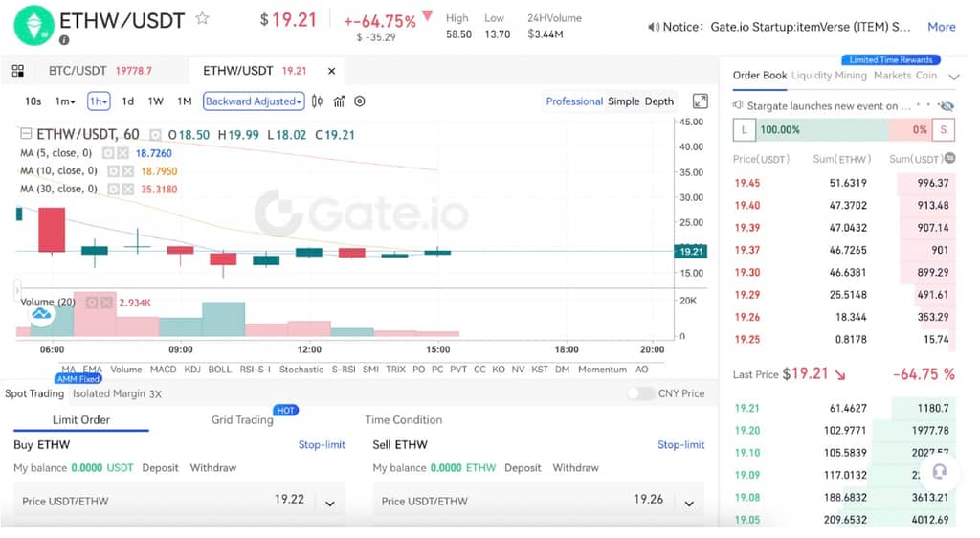Open the chart indicators icon
The height and width of the screenshot is (538, 980).
point(339,101)
